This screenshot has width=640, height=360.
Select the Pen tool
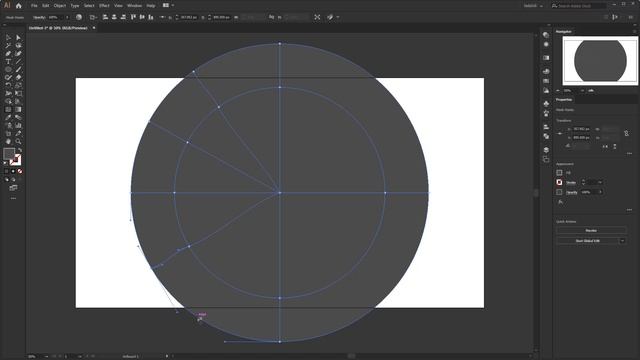pos(8,53)
